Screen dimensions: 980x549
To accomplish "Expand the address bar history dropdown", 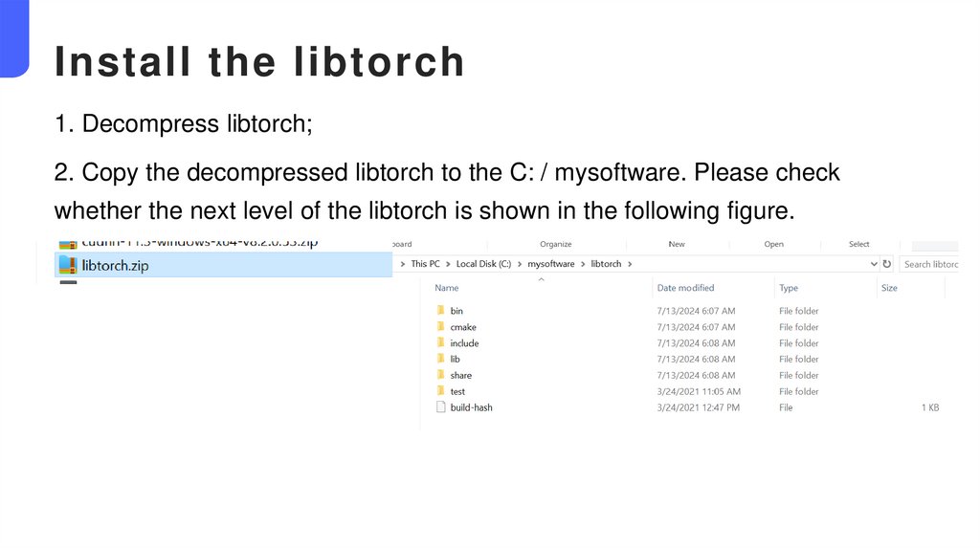I will (873, 264).
